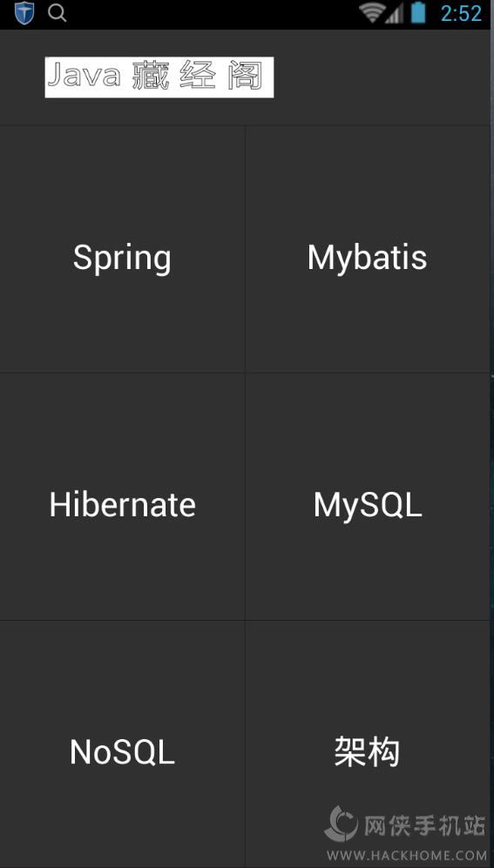The height and width of the screenshot is (868, 494).
Task: Tap the Wi-Fi signal indicator
Action: (372, 13)
